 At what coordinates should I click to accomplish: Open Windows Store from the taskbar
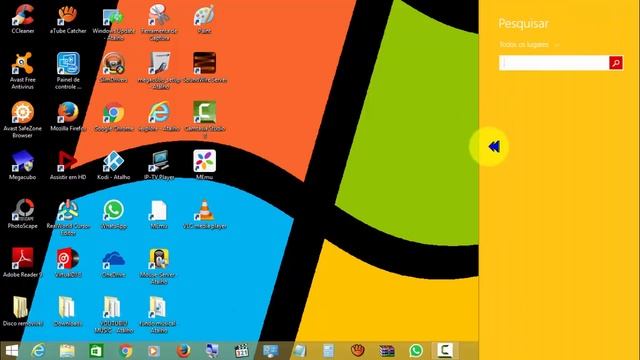pos(96,351)
